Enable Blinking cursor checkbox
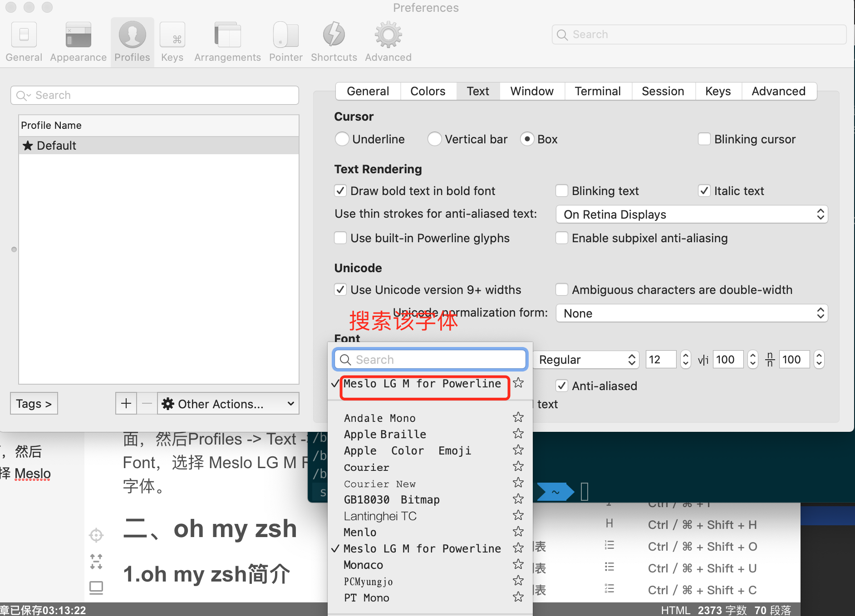Image resolution: width=855 pixels, height=616 pixels. (704, 139)
